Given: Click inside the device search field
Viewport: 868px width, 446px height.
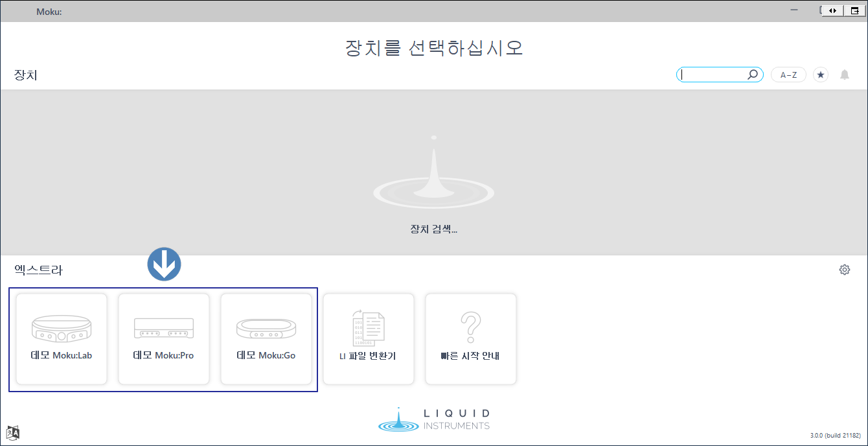Looking at the screenshot, I should (713, 75).
